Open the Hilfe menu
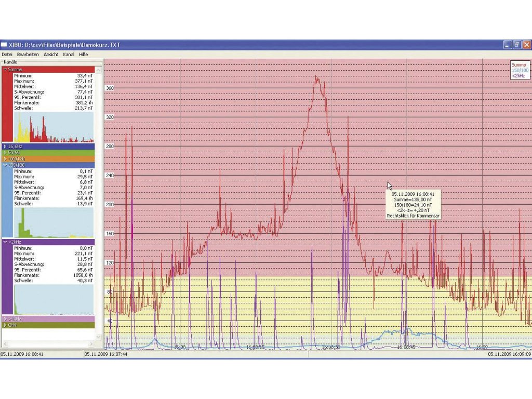The height and width of the screenshot is (399, 532). (x=83, y=54)
